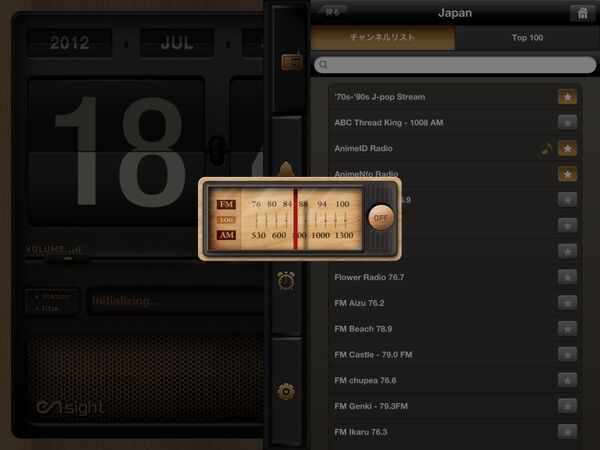
Task: Go back using the top-left back button
Action: pos(332,12)
